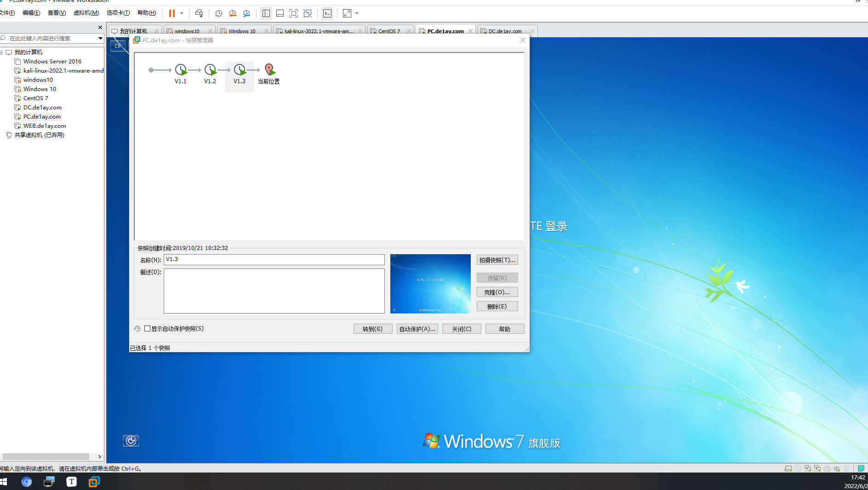Viewport: 868px width, 490px height.
Task: Switch to the kali-linux-2022.1 tab
Action: click(x=319, y=31)
